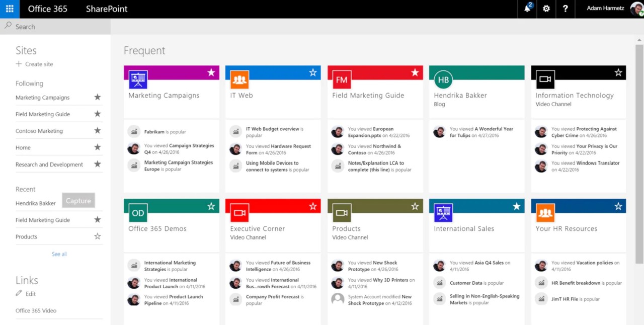The height and width of the screenshot is (325, 644).
Task: Open Help with the question mark icon
Action: point(566,9)
